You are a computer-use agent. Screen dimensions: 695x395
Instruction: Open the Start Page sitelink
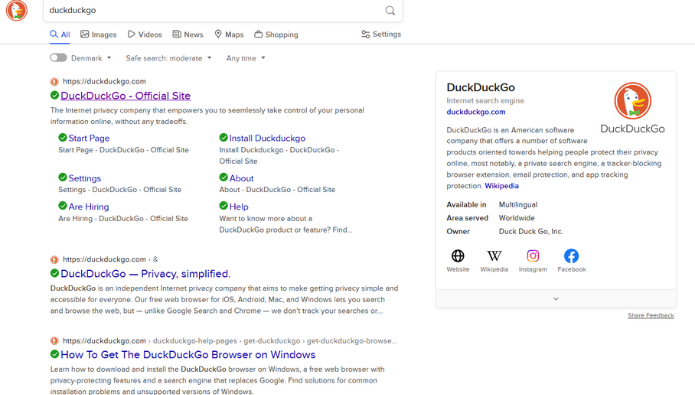tap(89, 138)
